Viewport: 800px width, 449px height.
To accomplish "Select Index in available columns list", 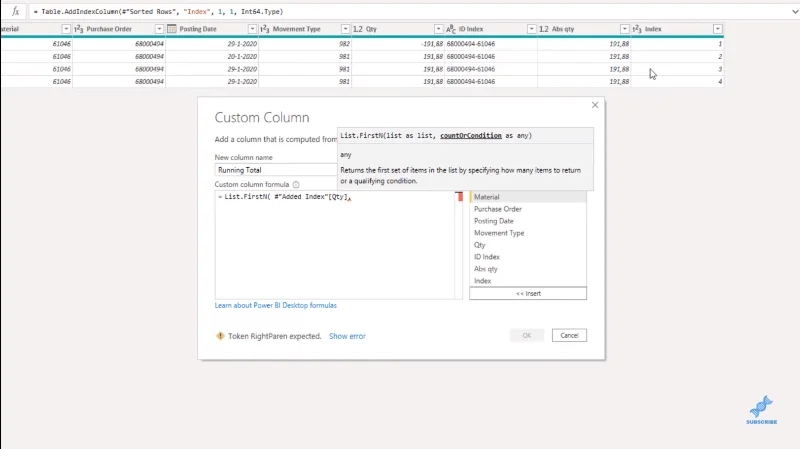I will point(528,281).
